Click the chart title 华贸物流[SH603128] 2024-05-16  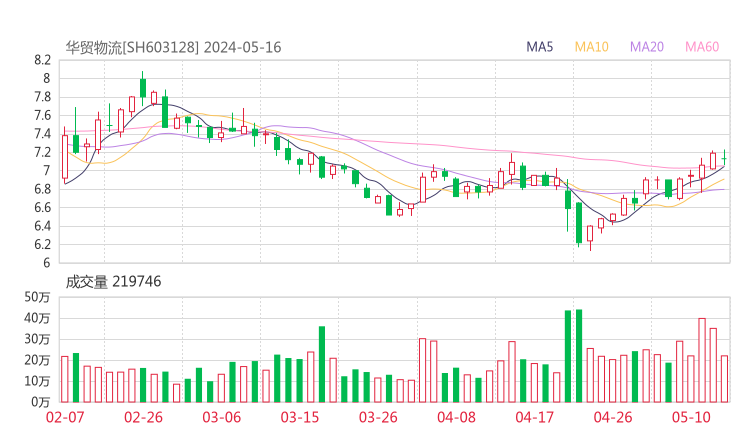click(173, 47)
